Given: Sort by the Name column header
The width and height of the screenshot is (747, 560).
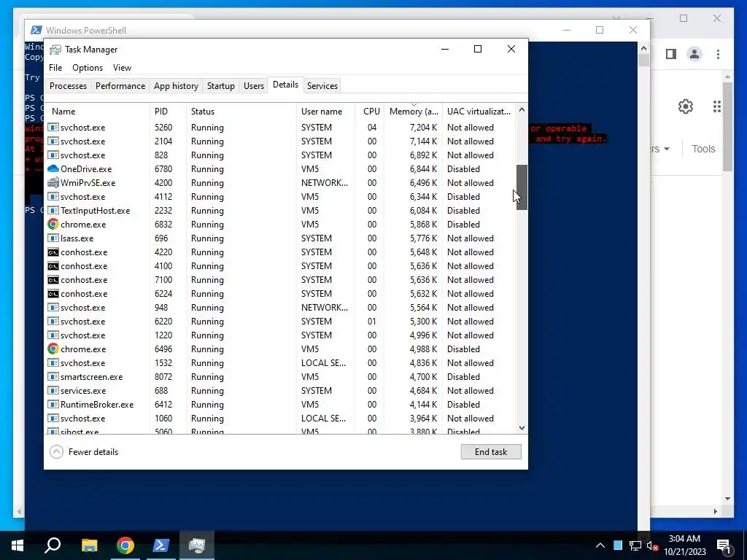Looking at the screenshot, I should pos(98,112).
